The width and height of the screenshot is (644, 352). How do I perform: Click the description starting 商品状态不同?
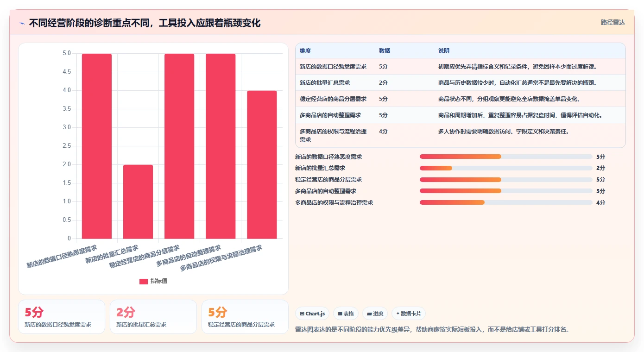coord(509,99)
